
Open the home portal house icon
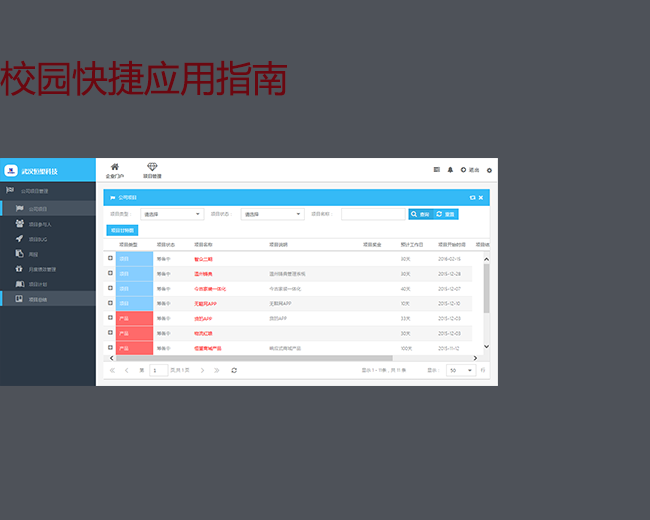(x=115, y=167)
